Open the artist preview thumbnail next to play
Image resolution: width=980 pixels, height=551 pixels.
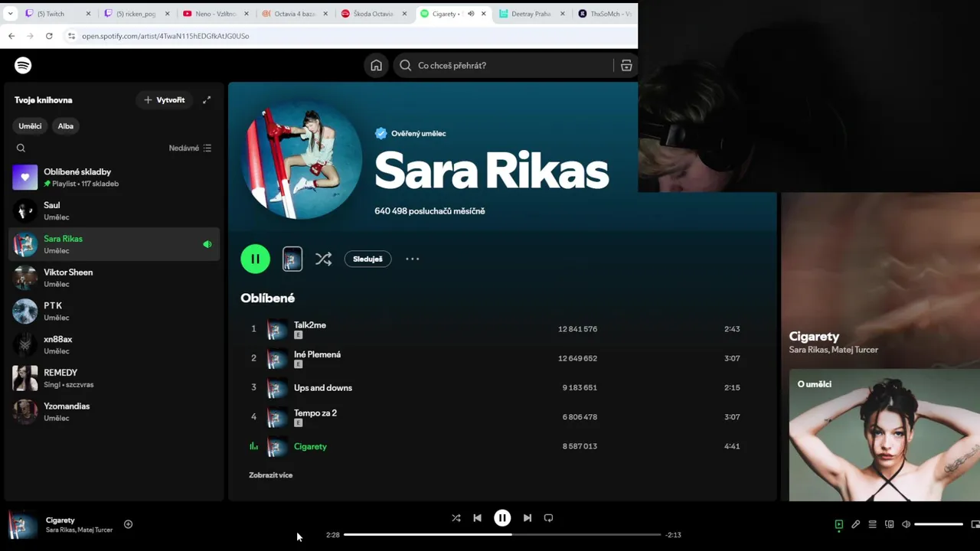[x=292, y=259]
